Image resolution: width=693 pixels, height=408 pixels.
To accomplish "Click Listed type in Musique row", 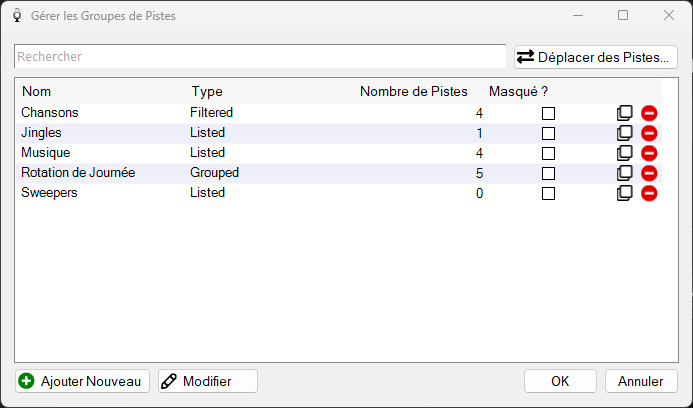I will [x=208, y=153].
